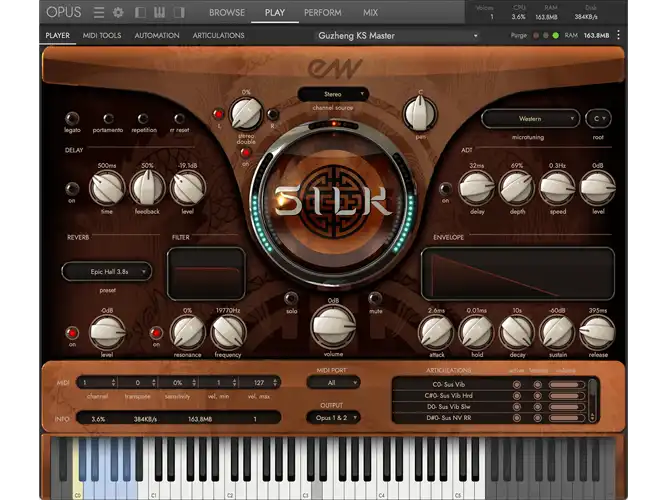Open the Epic Hall 3.8s reverb preset dropdown
The height and width of the screenshot is (500, 667).
coord(107,271)
